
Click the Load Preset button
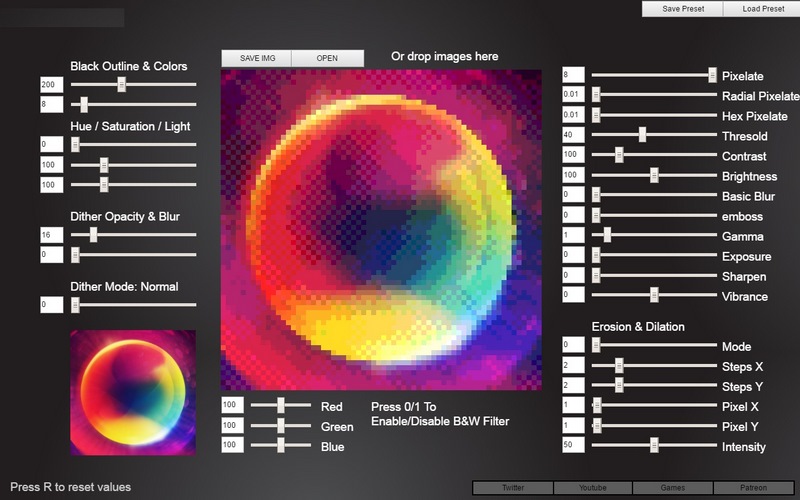tap(762, 9)
